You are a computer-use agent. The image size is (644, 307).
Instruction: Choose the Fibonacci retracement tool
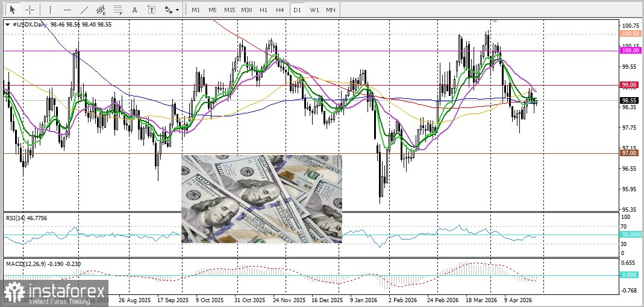(x=119, y=10)
